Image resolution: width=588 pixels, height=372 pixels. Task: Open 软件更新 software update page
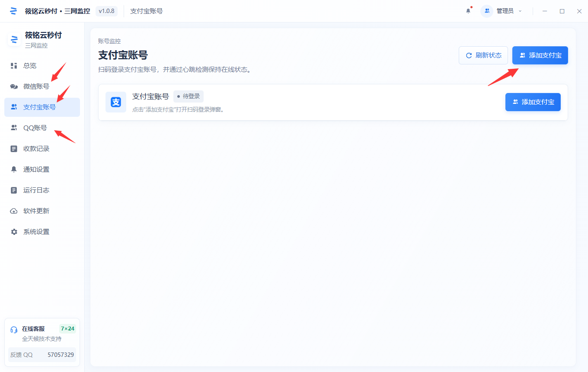[42, 211]
